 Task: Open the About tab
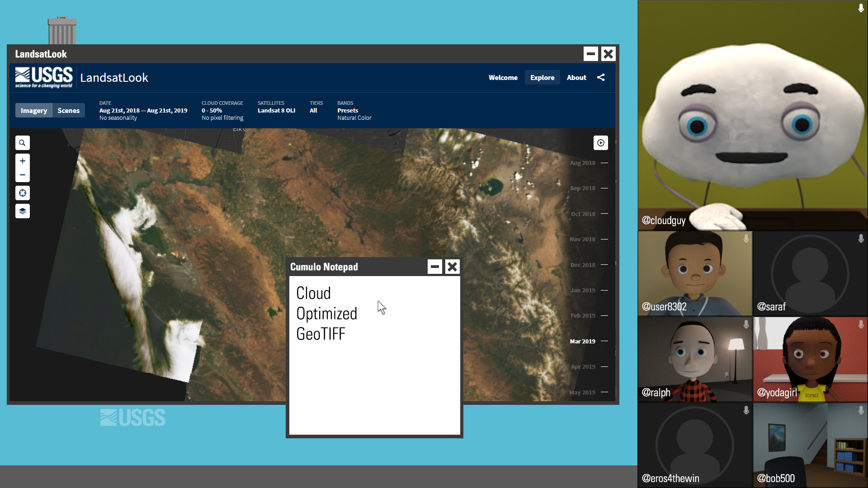coord(576,78)
